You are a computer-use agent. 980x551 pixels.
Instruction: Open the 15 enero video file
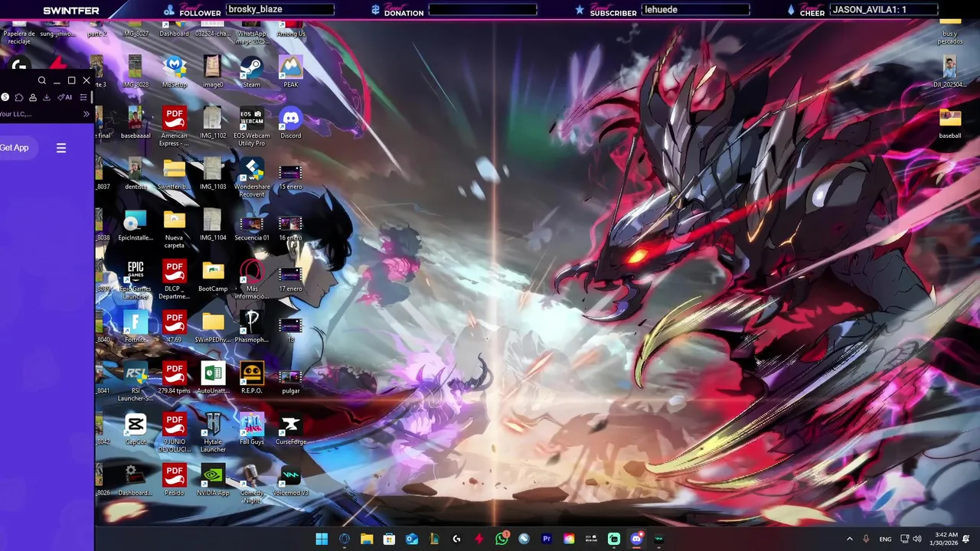click(290, 178)
